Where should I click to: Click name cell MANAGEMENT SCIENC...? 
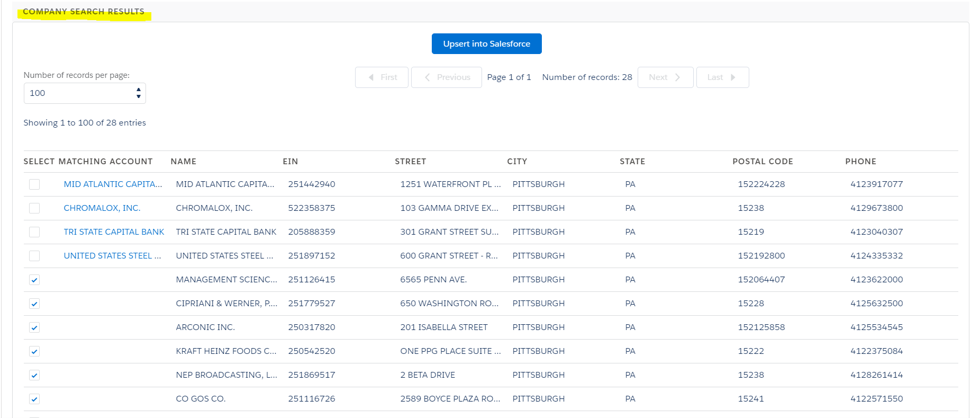pyautogui.click(x=226, y=280)
